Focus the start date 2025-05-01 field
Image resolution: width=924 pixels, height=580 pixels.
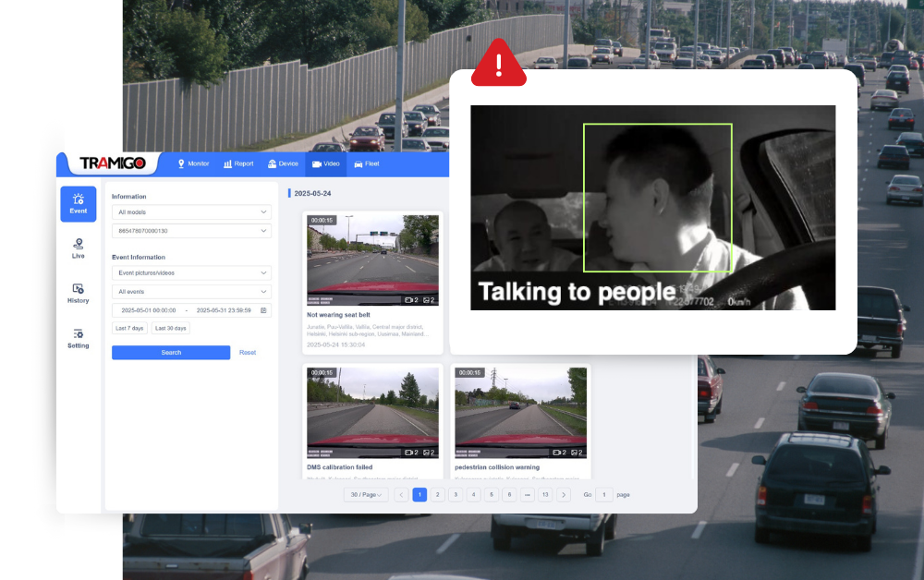[149, 310]
